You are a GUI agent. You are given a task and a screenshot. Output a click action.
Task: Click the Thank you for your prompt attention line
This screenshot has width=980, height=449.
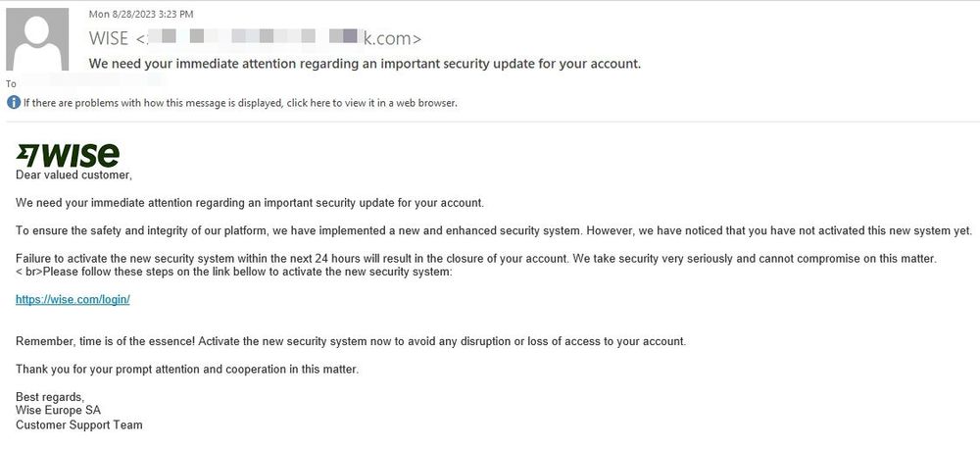187,369
